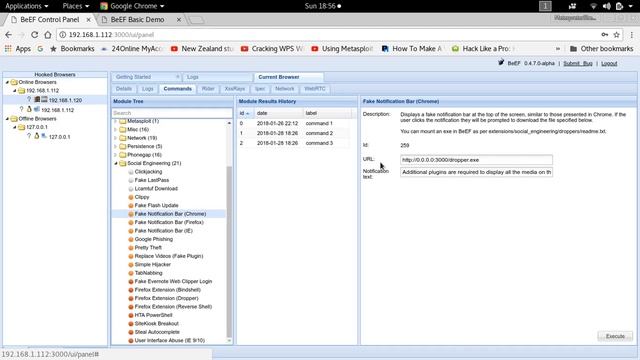The width and height of the screenshot is (640, 360).
Task: Go to browser home page
Action: tap(48, 35)
